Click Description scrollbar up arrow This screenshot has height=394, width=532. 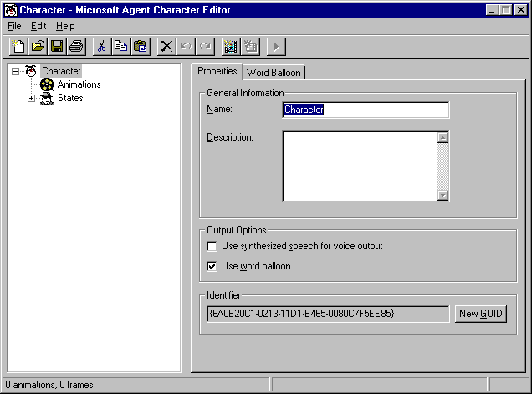(443, 137)
